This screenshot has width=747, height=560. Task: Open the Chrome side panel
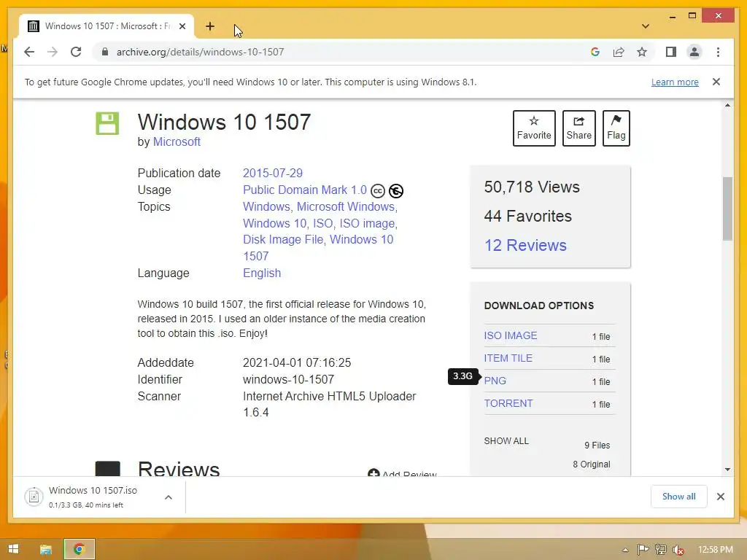coord(671,52)
